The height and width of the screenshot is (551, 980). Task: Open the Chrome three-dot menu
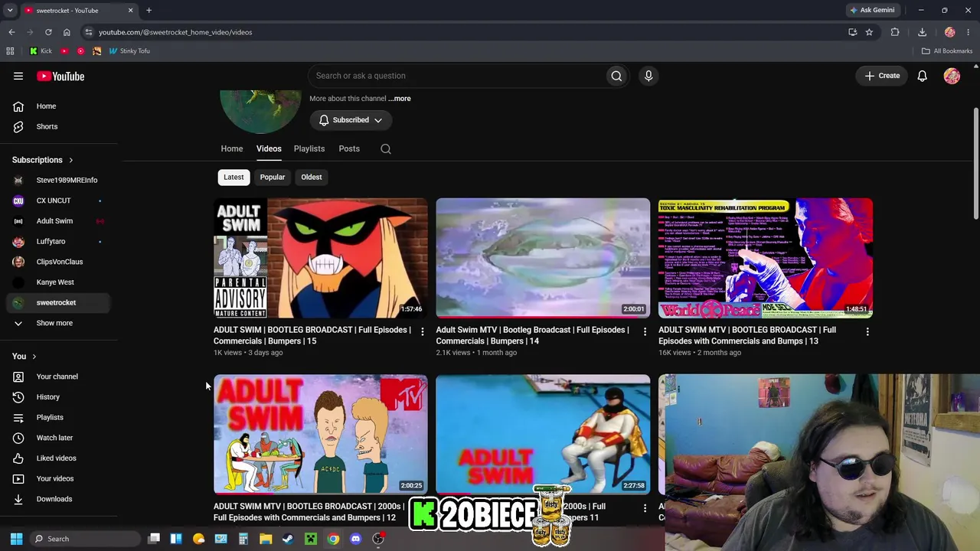tap(969, 32)
